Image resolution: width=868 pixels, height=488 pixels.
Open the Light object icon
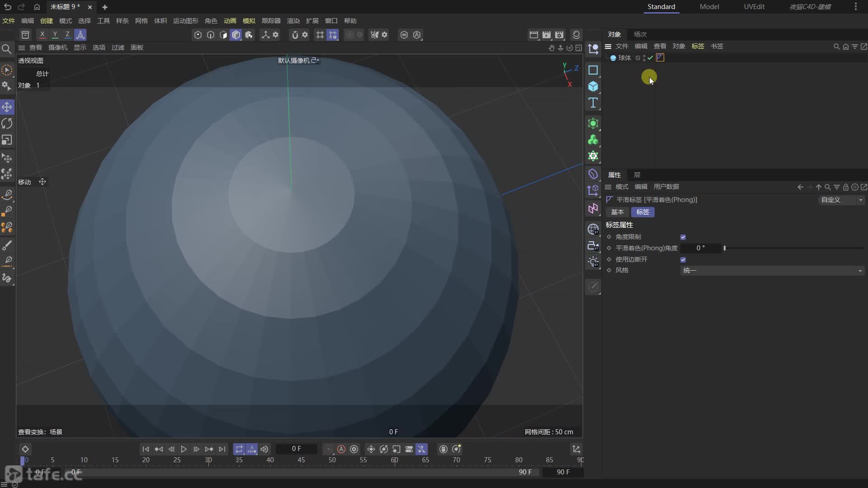coord(593,262)
